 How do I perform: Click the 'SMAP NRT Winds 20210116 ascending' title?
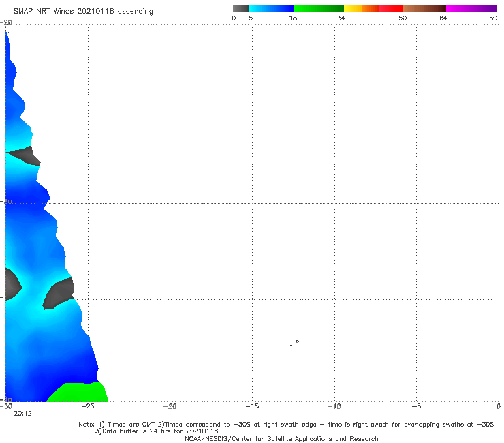[x=83, y=11]
